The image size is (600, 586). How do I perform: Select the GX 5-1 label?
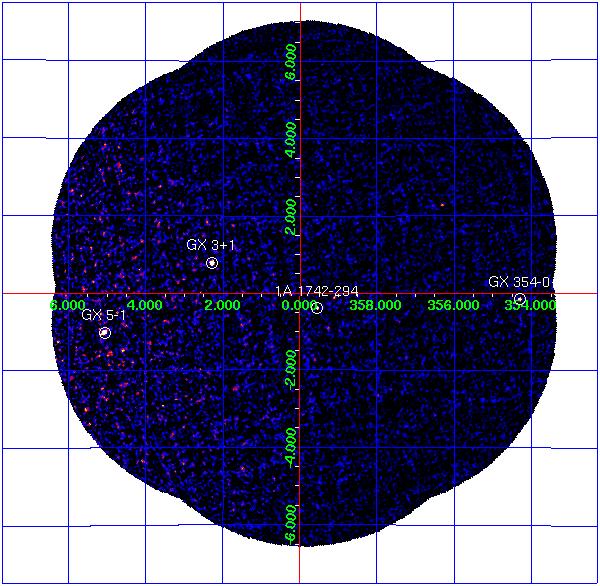click(103, 315)
